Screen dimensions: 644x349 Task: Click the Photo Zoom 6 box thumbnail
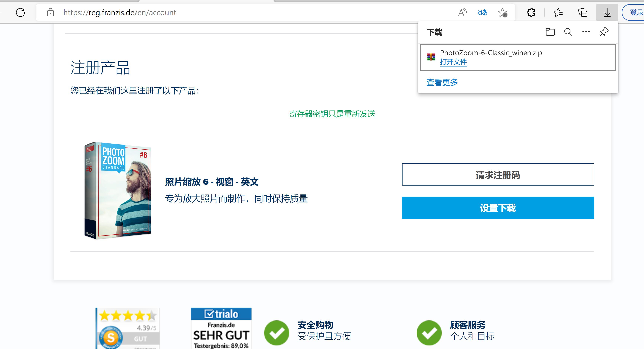[118, 191]
